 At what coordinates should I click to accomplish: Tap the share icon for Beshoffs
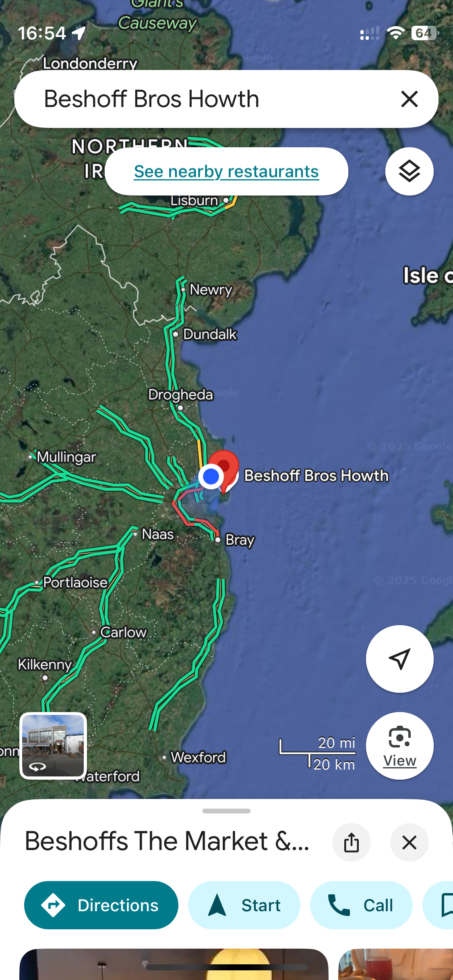(351, 842)
